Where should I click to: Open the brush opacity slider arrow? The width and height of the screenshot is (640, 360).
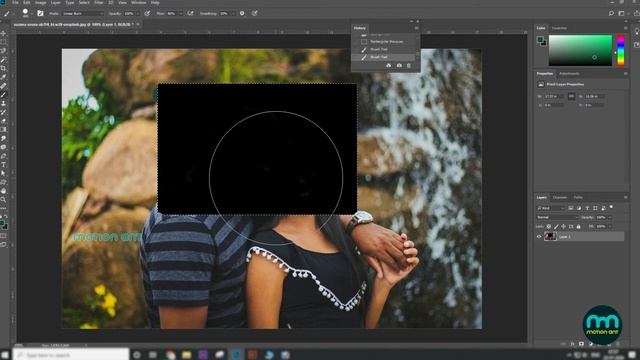[137, 13]
